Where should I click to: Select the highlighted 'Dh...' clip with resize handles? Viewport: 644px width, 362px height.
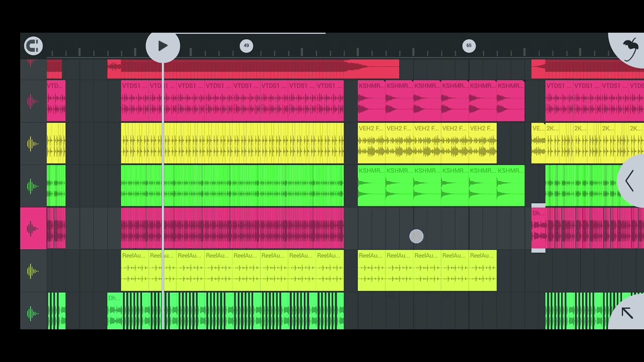click(538, 228)
